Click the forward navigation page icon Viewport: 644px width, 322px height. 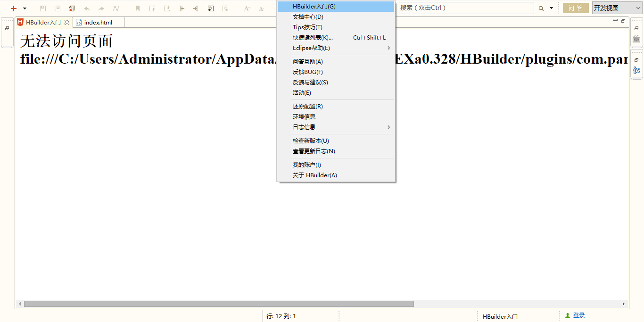[x=225, y=8]
